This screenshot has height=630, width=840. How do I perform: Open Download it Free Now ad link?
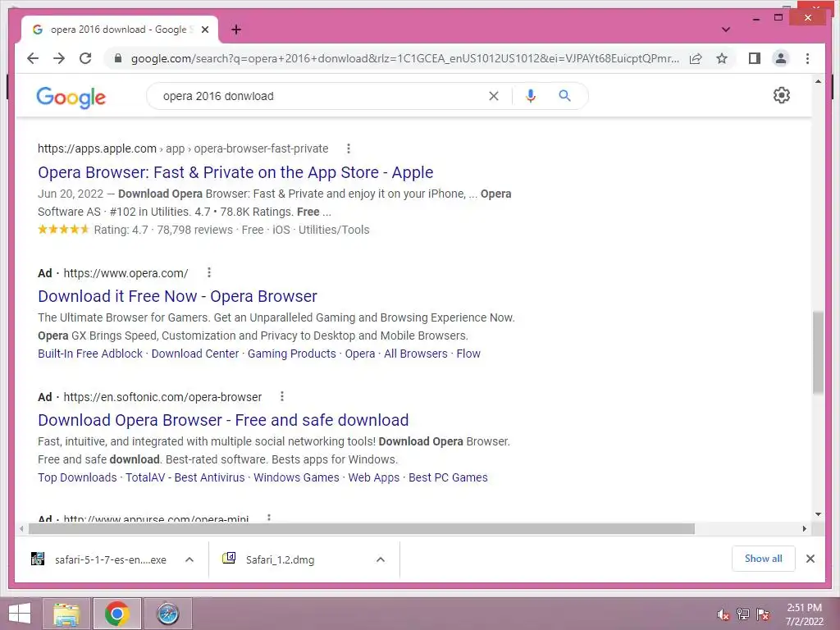(177, 296)
